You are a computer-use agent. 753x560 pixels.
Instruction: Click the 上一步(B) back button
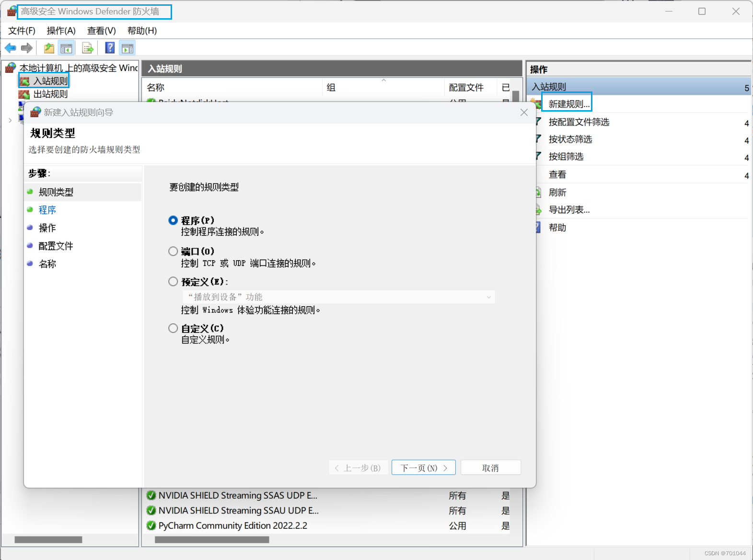358,468
